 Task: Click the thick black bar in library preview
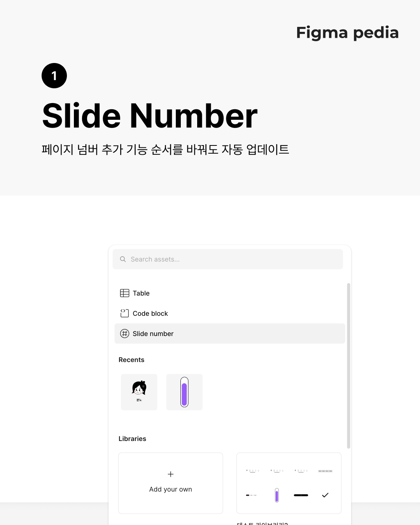(x=301, y=495)
